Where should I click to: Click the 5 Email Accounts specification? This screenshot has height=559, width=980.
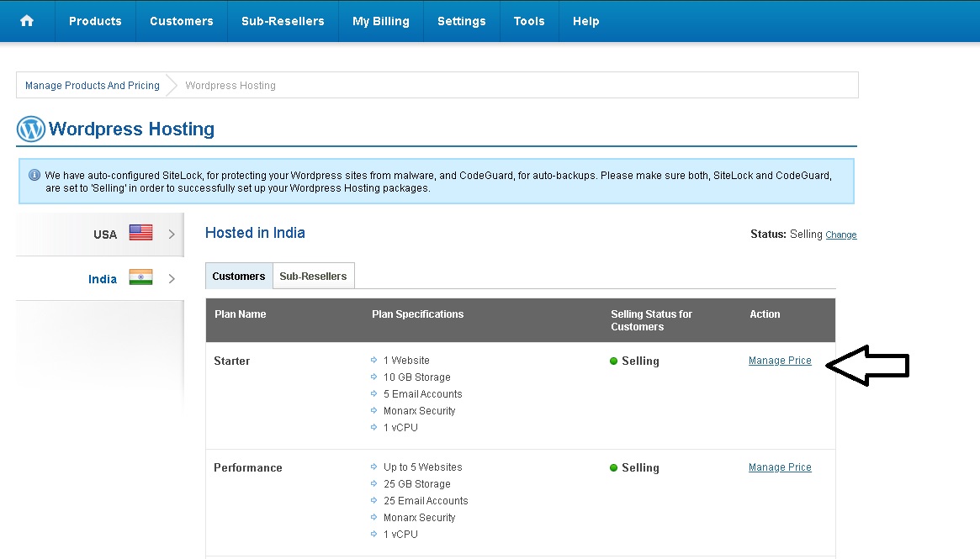[423, 394]
